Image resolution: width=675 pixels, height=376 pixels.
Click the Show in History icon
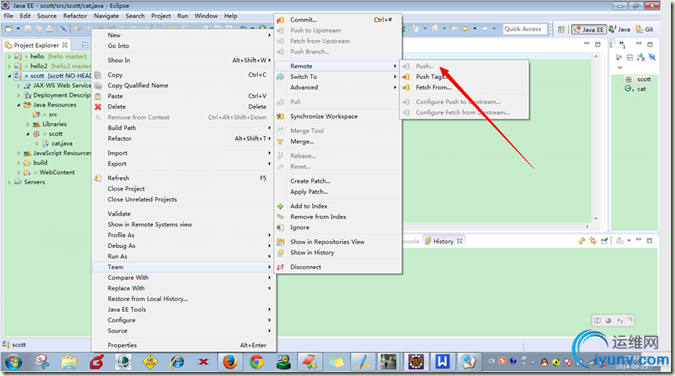pyautogui.click(x=280, y=253)
